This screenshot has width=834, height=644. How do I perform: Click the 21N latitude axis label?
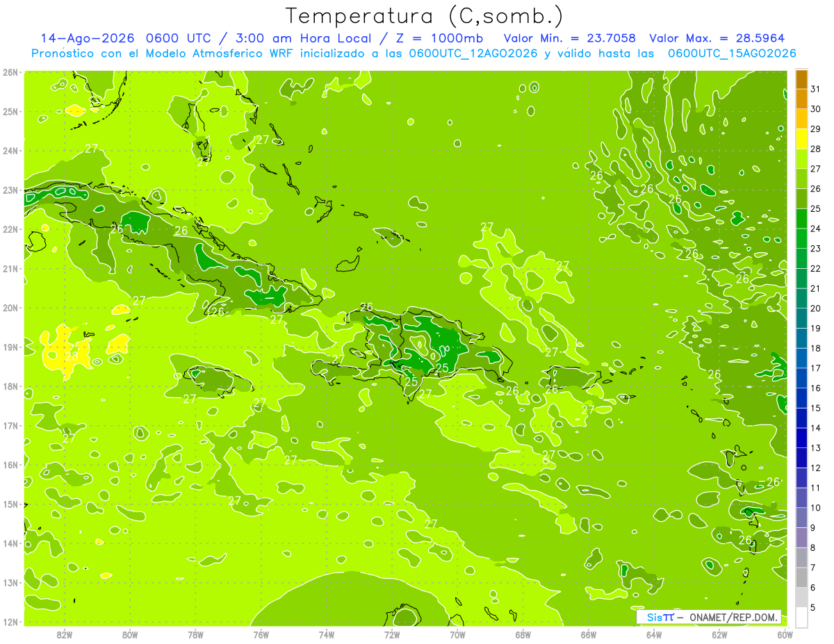[10, 268]
